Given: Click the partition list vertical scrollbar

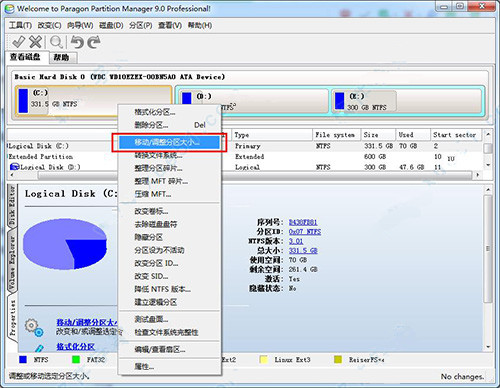Looking at the screenshot, I should pos(488,150).
